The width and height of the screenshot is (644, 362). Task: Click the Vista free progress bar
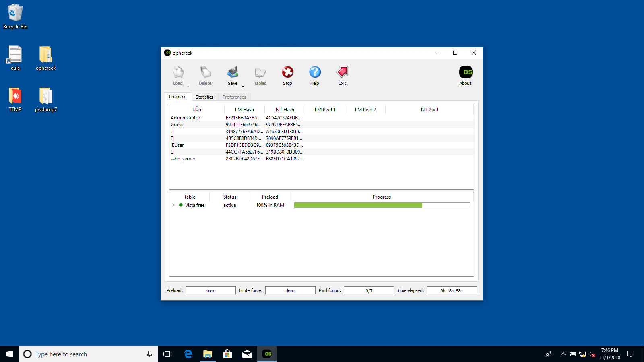(x=382, y=205)
